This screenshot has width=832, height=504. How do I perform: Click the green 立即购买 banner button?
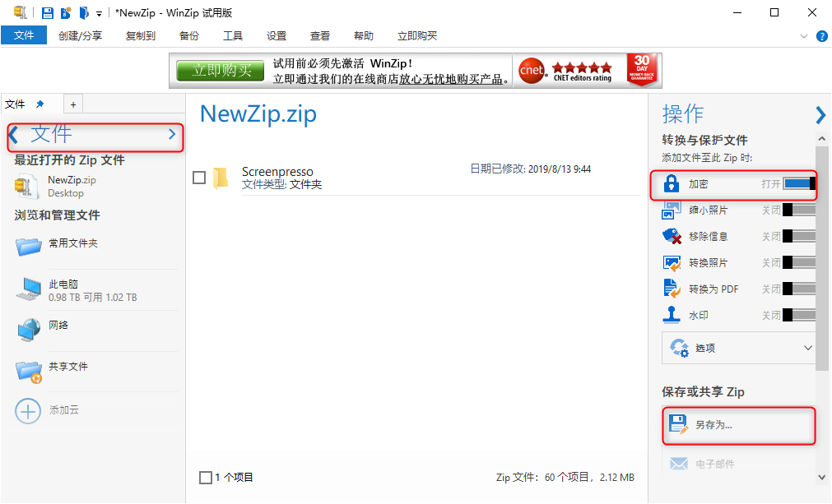pyautogui.click(x=221, y=70)
